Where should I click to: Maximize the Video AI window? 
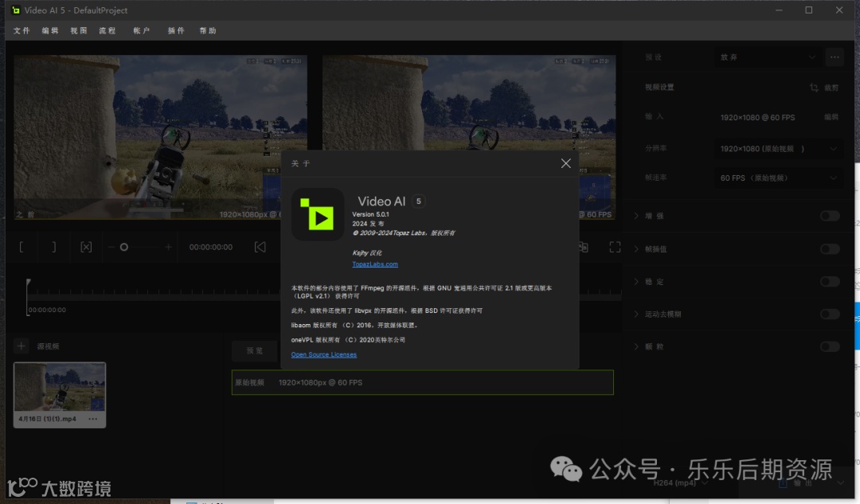(808, 10)
